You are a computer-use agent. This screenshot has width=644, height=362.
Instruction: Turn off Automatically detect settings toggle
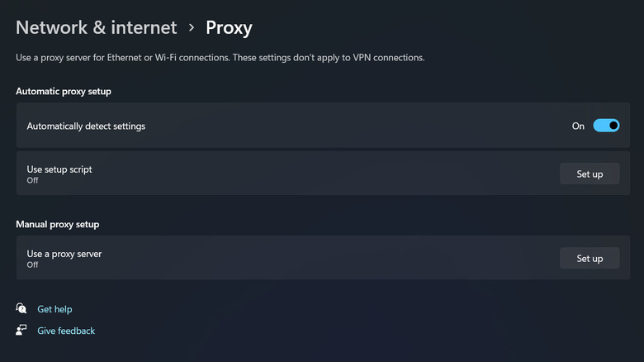(x=606, y=126)
